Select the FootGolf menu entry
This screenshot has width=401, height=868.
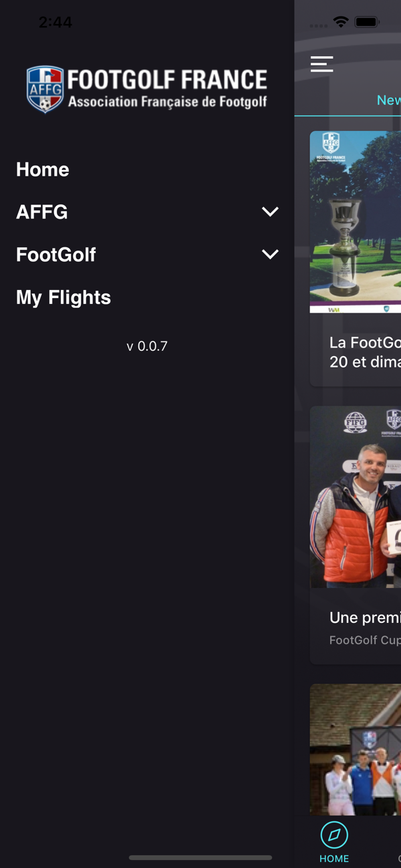56,255
